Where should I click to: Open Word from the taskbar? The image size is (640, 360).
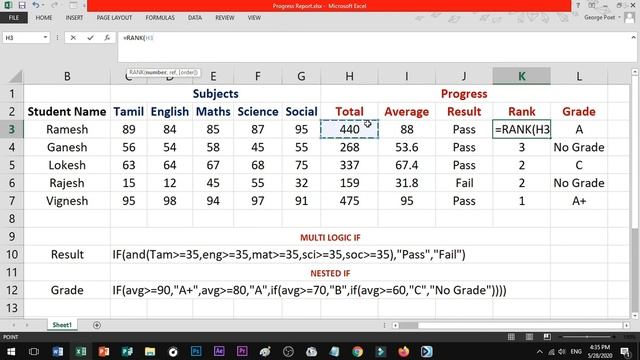[58, 351]
